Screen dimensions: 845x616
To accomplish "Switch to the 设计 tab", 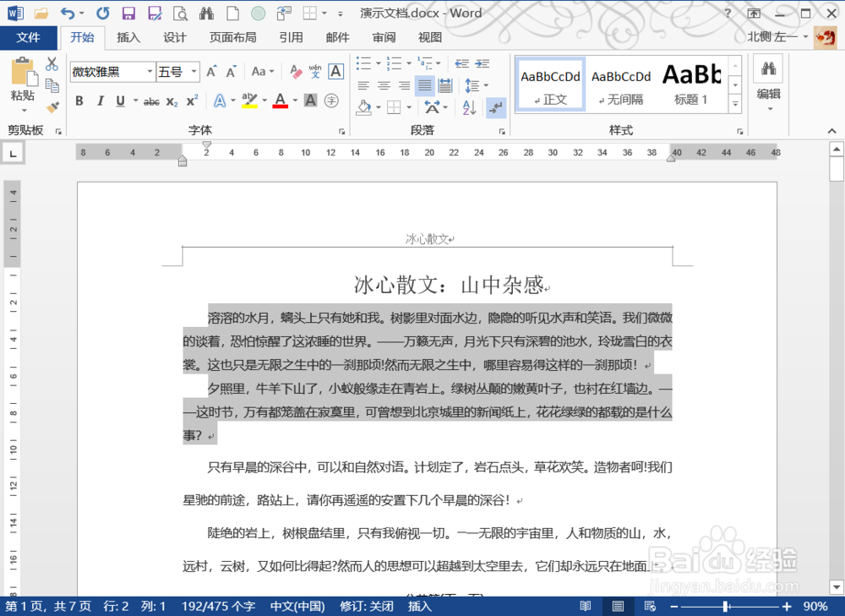I will pyautogui.click(x=175, y=37).
